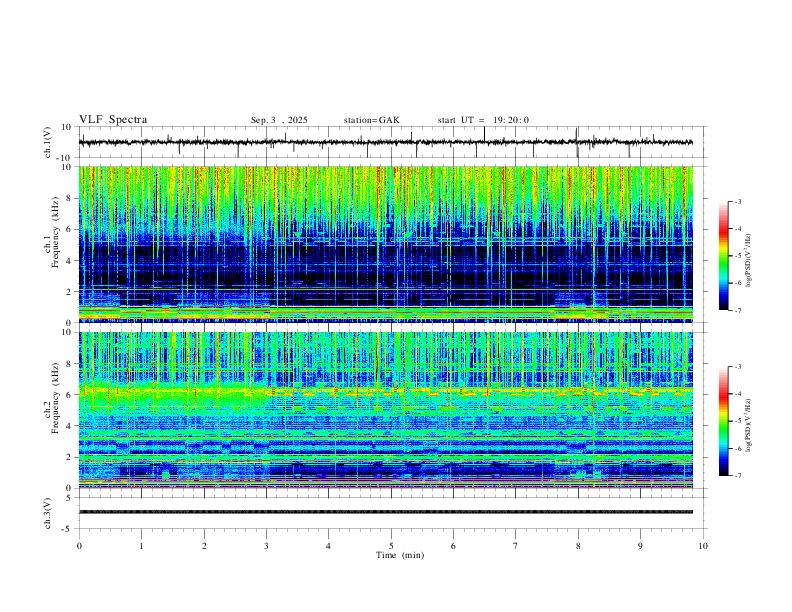Click the ch.2 spectrogram panel
This screenshot has height=612, width=792.
click(x=385, y=410)
